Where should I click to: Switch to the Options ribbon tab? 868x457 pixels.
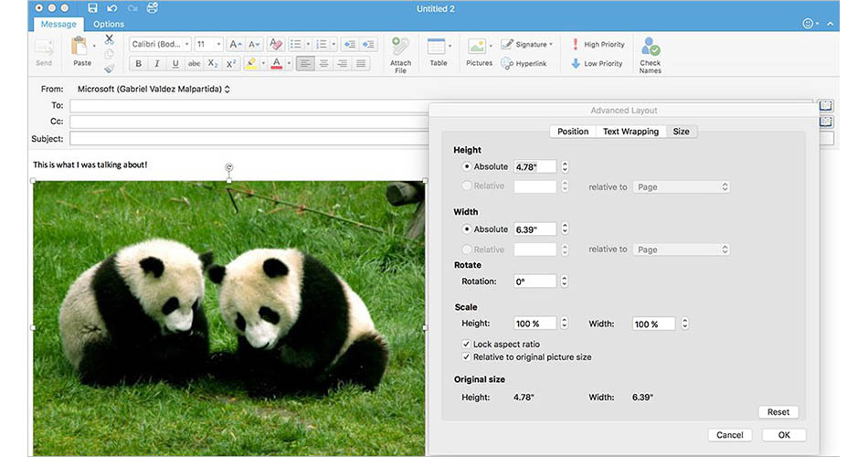pyautogui.click(x=109, y=24)
